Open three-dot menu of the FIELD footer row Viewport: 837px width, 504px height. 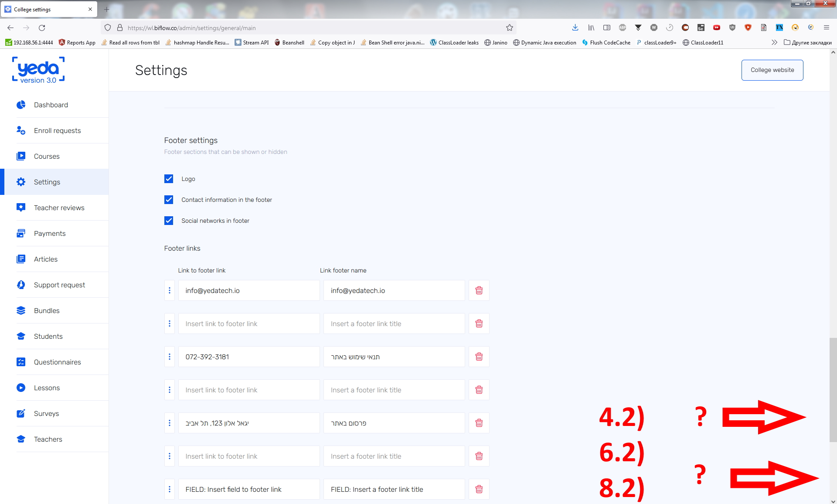click(170, 489)
